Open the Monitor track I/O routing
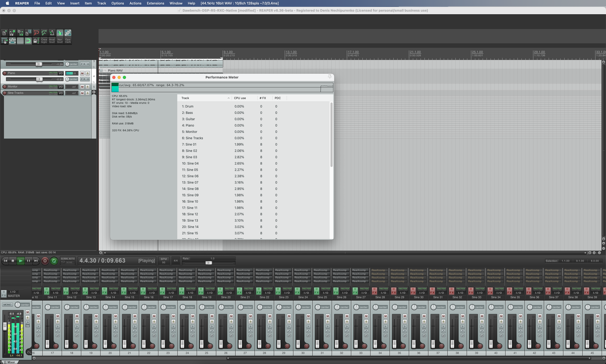This screenshot has height=364, width=606. 61,87
